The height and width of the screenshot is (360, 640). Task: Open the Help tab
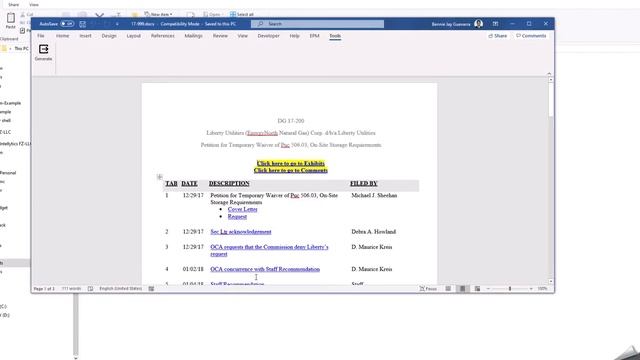point(294,36)
